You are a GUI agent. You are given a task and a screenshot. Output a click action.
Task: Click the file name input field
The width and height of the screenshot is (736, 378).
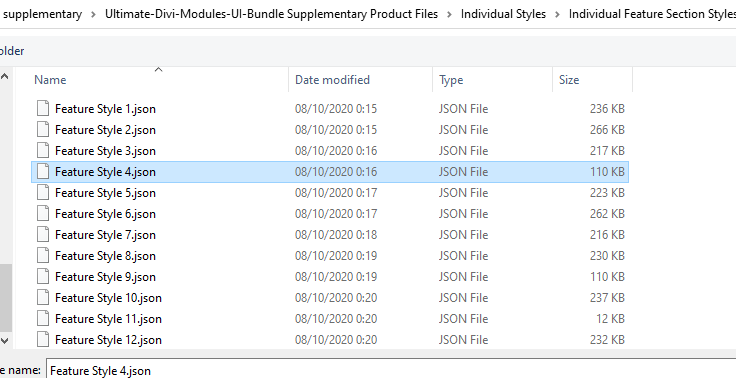tap(391, 370)
